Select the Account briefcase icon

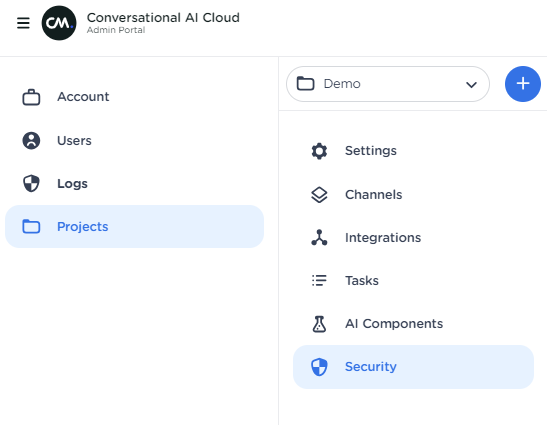(x=31, y=97)
